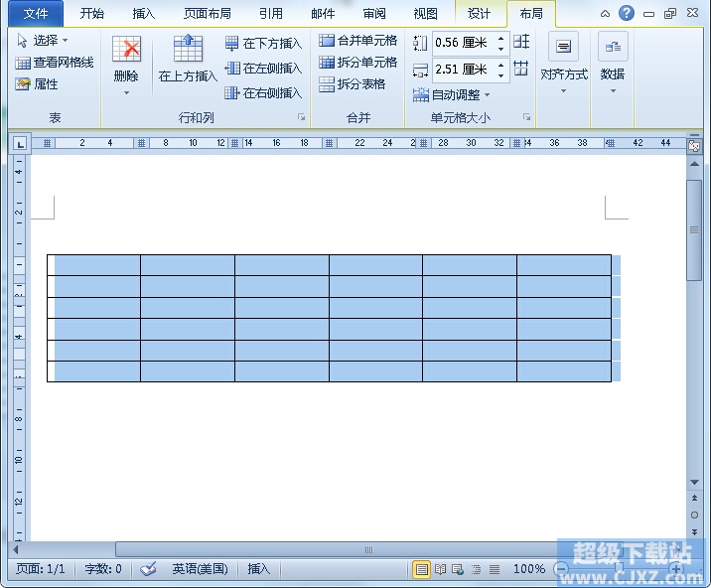711x588 pixels.
Task: Expand the 删除 dropdown arrow
Action: click(126, 92)
